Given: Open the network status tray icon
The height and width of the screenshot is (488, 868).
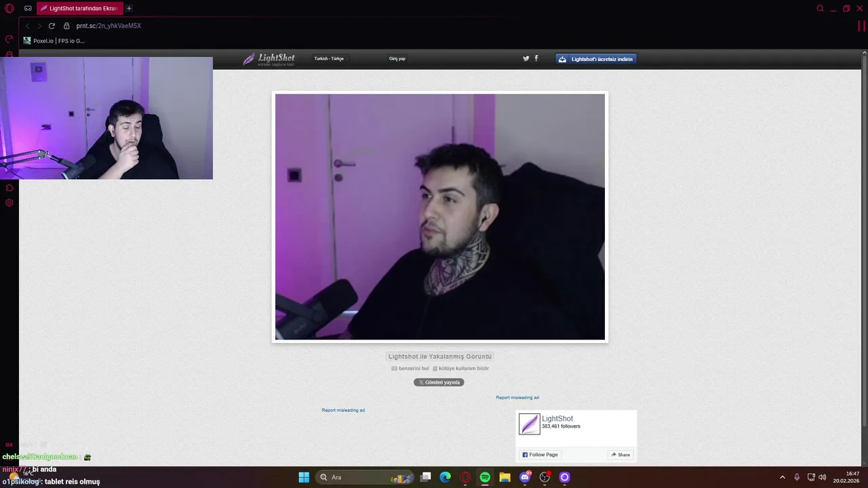Looking at the screenshot, I should point(811,477).
